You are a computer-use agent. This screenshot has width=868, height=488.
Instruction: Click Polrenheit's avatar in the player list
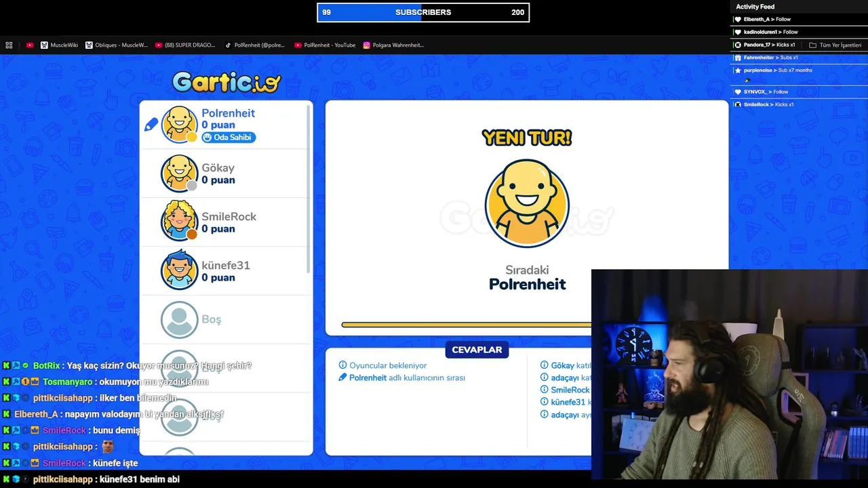[x=180, y=125]
